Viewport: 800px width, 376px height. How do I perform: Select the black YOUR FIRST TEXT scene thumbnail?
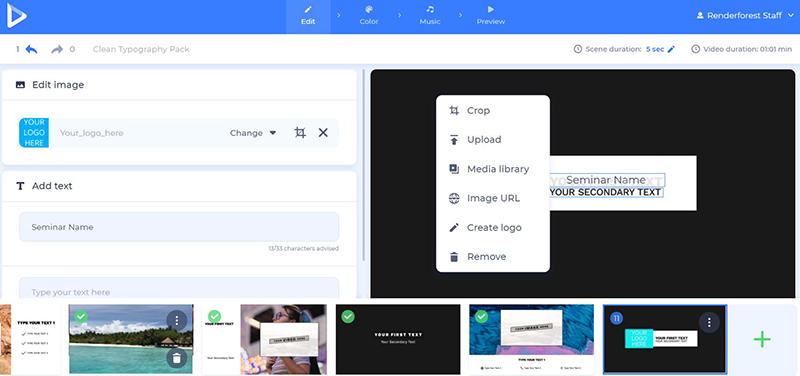(398, 339)
